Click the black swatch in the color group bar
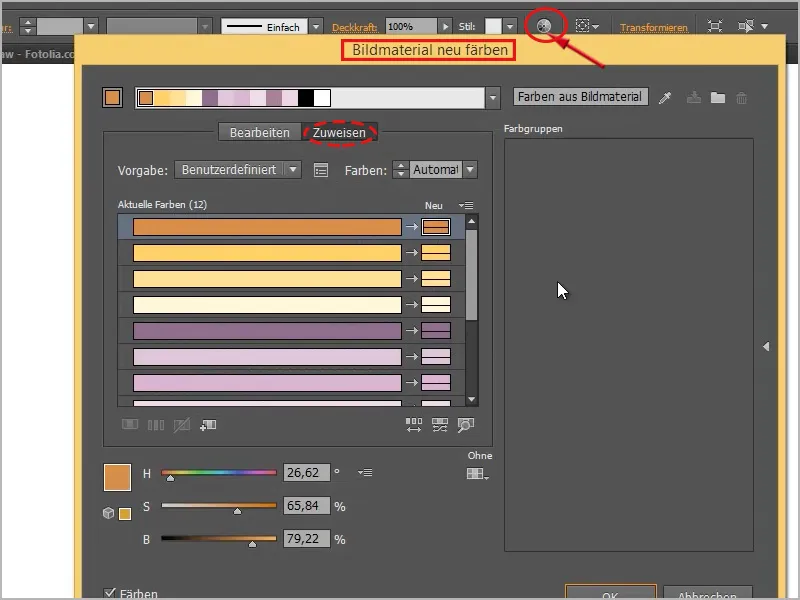Image resolution: width=800 pixels, height=600 pixels. click(306, 97)
